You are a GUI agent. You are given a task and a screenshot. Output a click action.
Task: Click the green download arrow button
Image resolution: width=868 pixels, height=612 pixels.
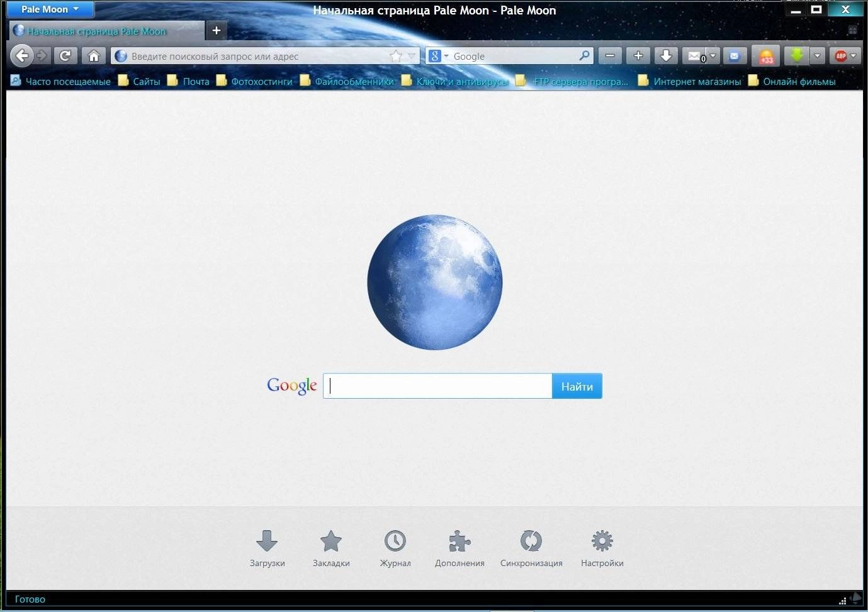[x=796, y=56]
